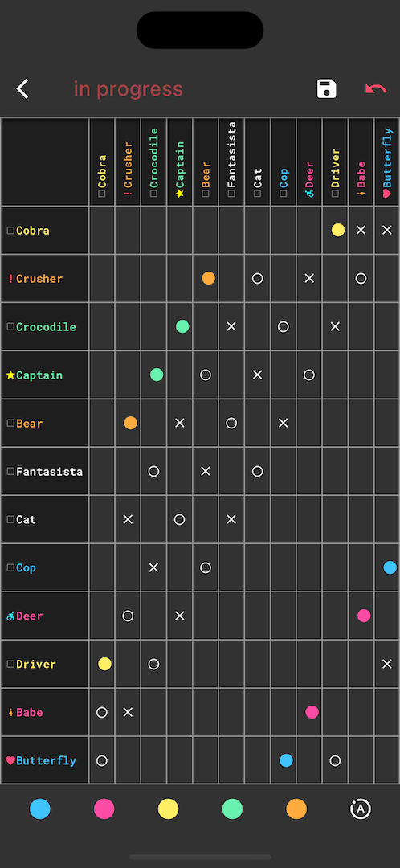
Task: Tap the in progress status label
Action: tap(129, 89)
